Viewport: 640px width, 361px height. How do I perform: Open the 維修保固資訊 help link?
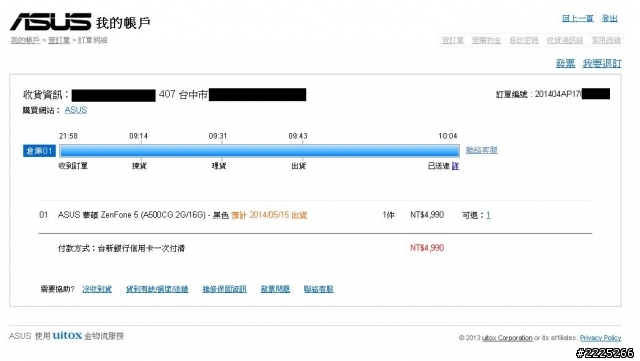coord(224,289)
